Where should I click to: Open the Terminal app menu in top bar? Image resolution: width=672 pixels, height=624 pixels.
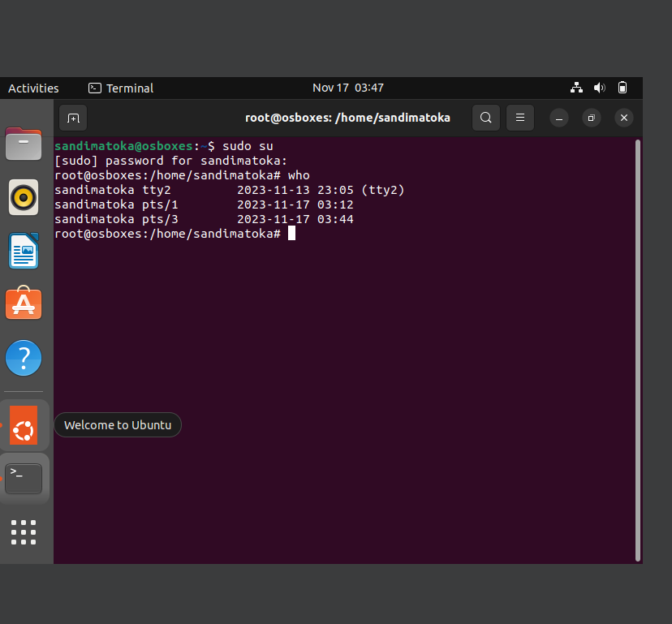point(121,88)
